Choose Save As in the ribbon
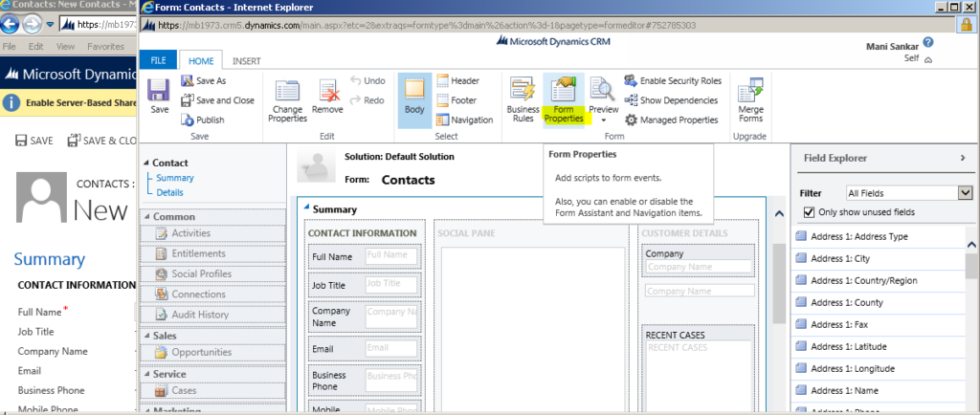The image size is (980, 415). coord(203,80)
